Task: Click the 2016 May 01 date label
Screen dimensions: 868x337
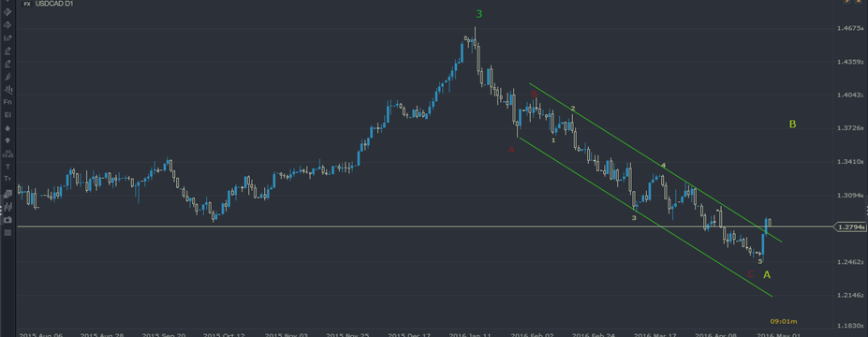Action: pos(778,334)
